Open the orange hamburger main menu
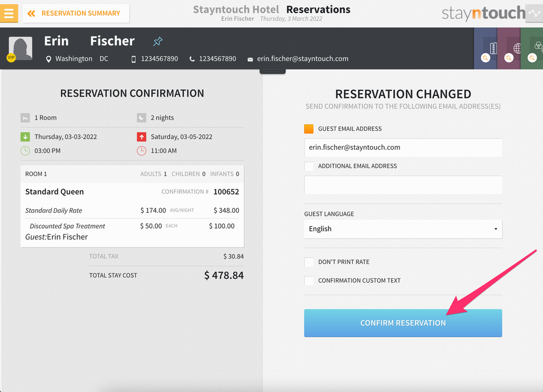 tap(9, 13)
